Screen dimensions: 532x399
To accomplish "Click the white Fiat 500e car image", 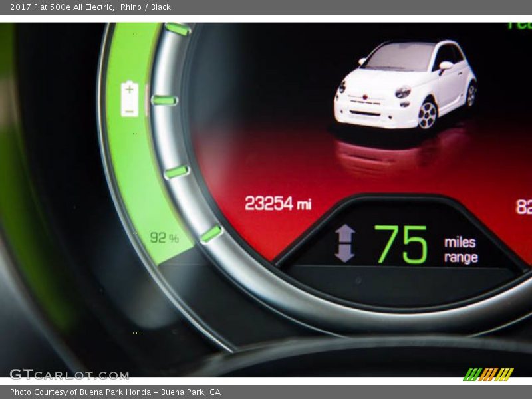I will pos(406,84).
